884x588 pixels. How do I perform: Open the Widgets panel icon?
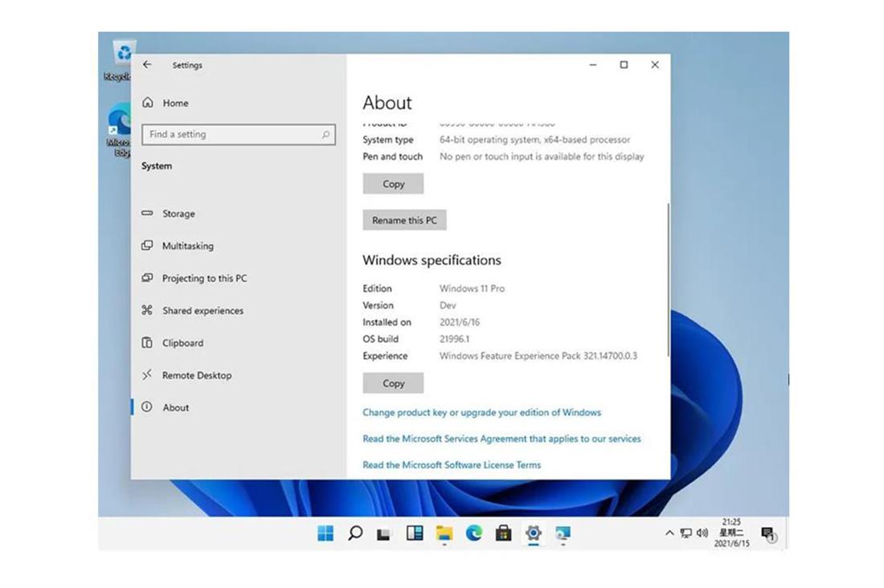pyautogui.click(x=415, y=533)
